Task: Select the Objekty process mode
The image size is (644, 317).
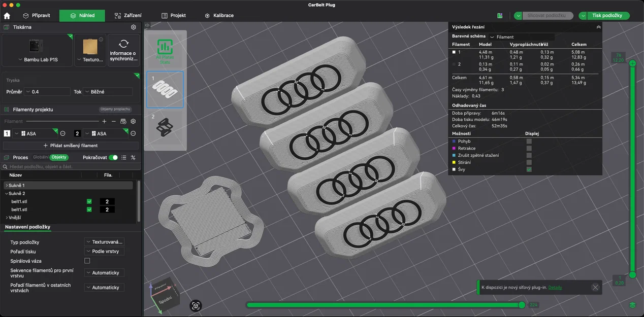Action: (x=59, y=157)
